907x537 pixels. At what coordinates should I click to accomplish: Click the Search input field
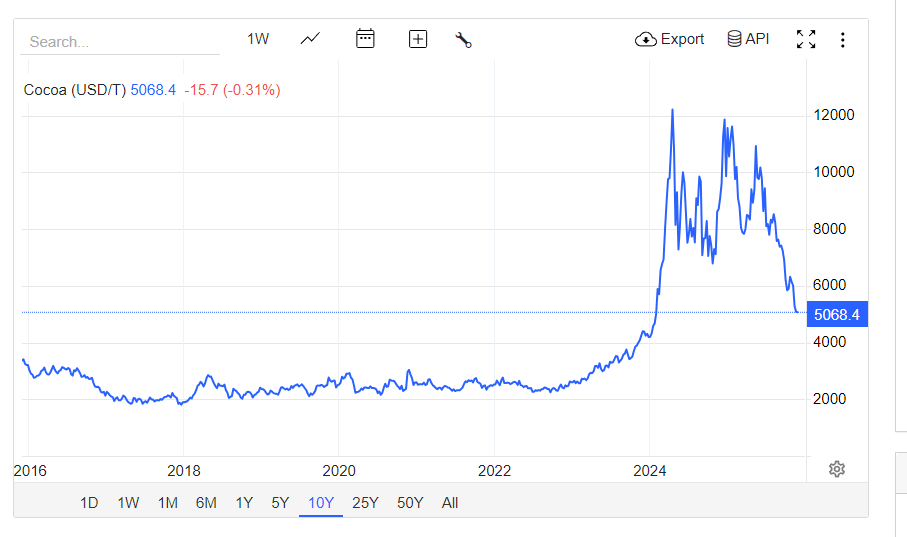pos(120,42)
